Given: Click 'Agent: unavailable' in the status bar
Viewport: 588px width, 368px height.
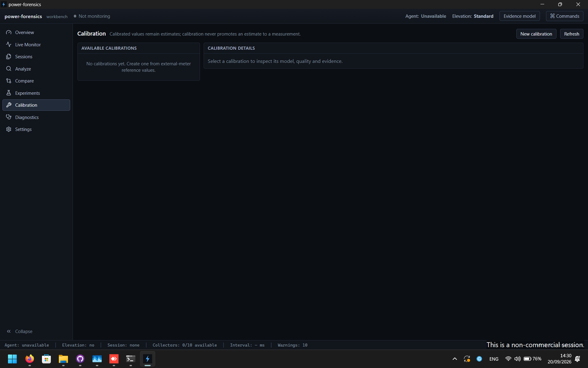Looking at the screenshot, I should coord(27,345).
